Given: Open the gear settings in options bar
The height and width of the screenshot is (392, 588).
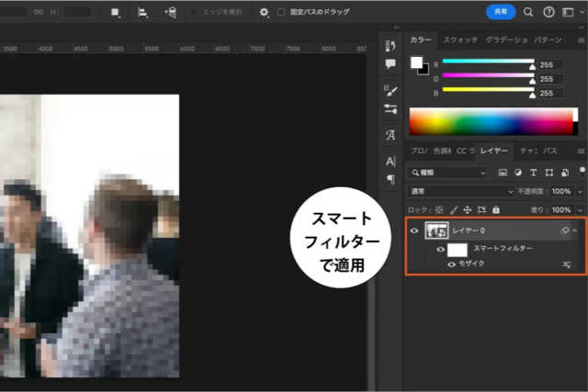Looking at the screenshot, I should pos(264,12).
